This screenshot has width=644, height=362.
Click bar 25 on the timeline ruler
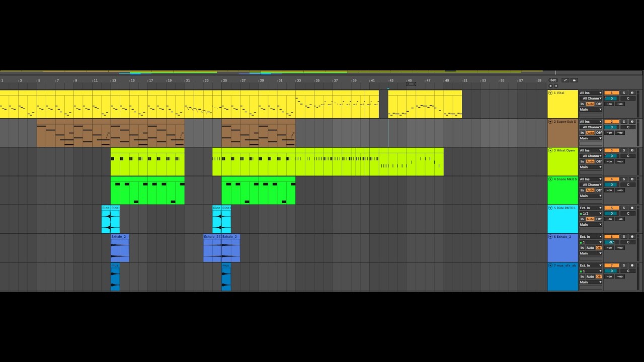tap(225, 80)
